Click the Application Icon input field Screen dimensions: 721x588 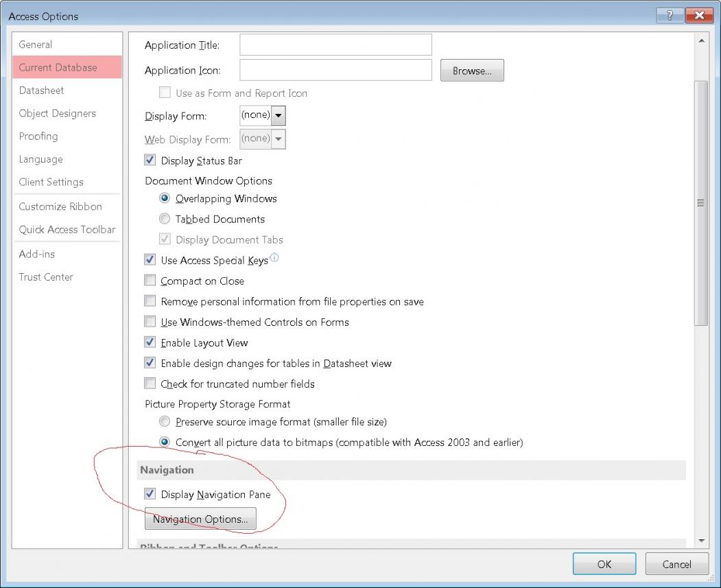pyautogui.click(x=335, y=70)
